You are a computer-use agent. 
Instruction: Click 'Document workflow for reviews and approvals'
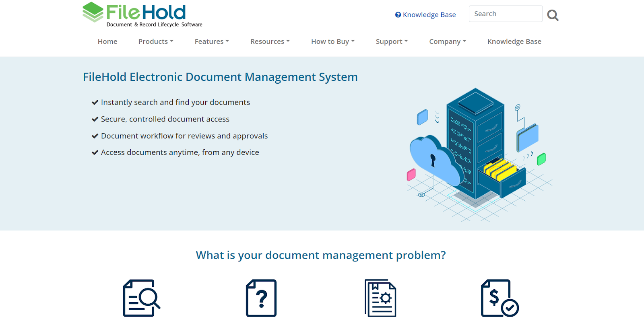[184, 136]
